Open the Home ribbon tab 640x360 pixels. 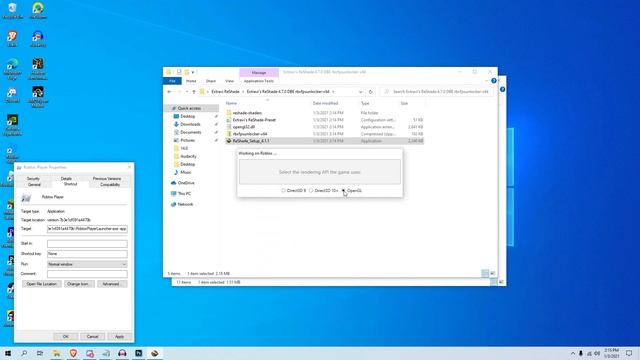pos(191,81)
